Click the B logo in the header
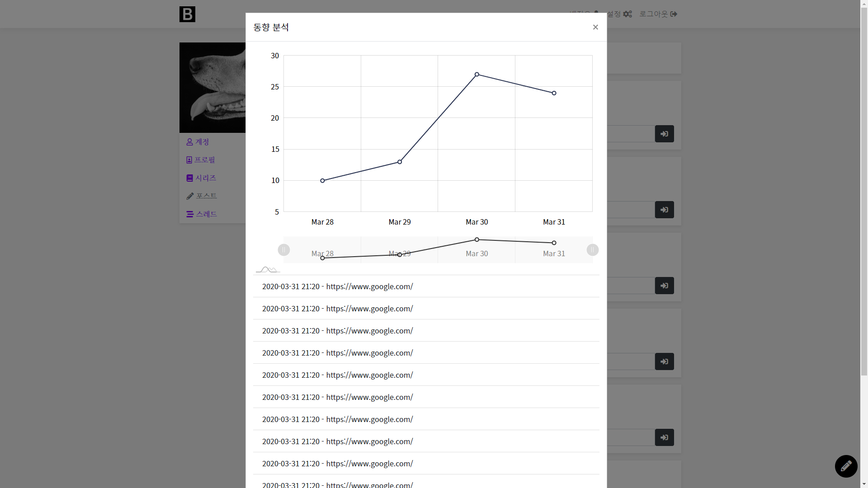Screen dimensions: 868x488 pyautogui.click(x=187, y=14)
